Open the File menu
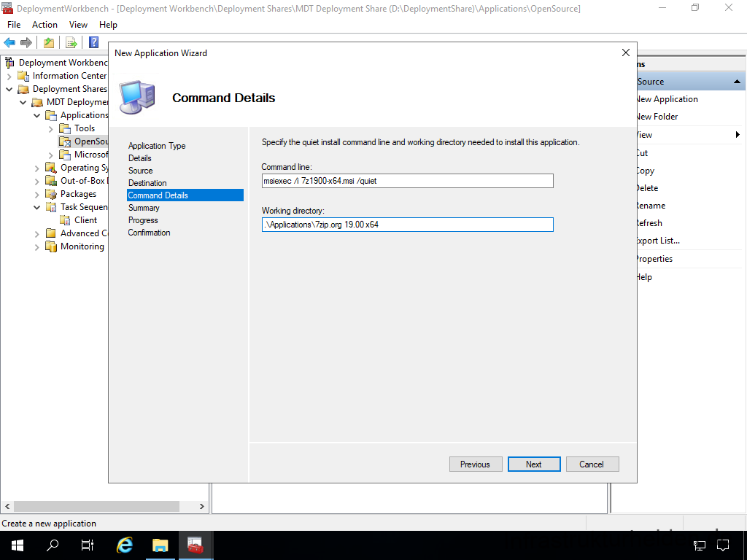 [x=14, y=25]
